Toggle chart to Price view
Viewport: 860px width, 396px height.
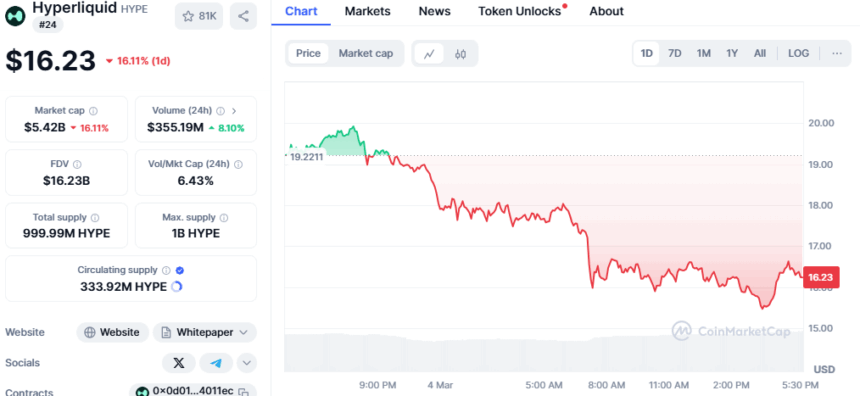click(x=308, y=53)
